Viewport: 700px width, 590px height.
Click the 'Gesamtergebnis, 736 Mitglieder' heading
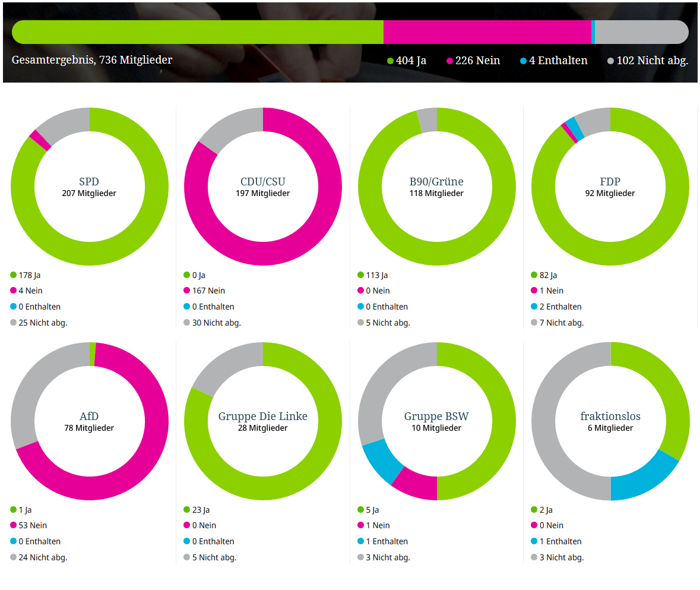(92, 60)
